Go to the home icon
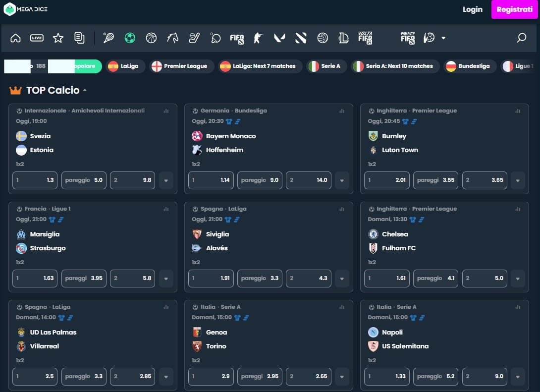540x392 pixels. pyautogui.click(x=15, y=38)
